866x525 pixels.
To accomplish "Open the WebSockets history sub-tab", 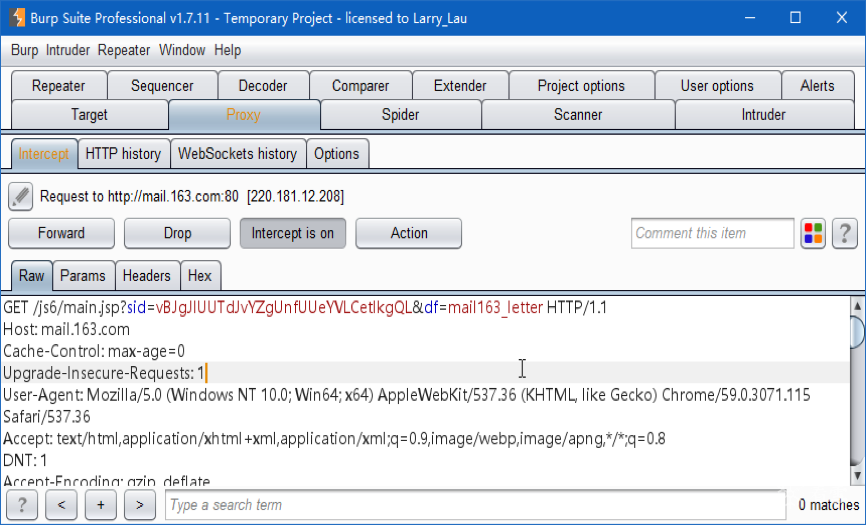I will [237, 153].
